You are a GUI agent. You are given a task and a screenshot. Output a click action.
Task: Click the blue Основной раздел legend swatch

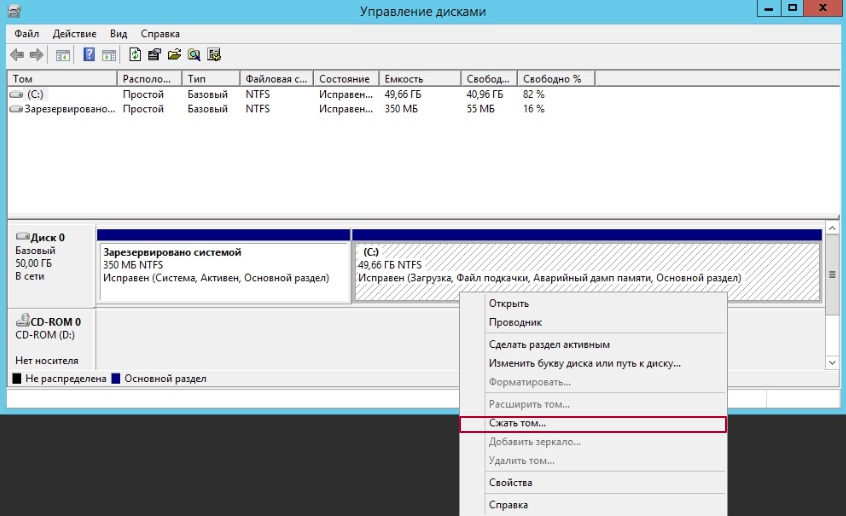(115, 378)
